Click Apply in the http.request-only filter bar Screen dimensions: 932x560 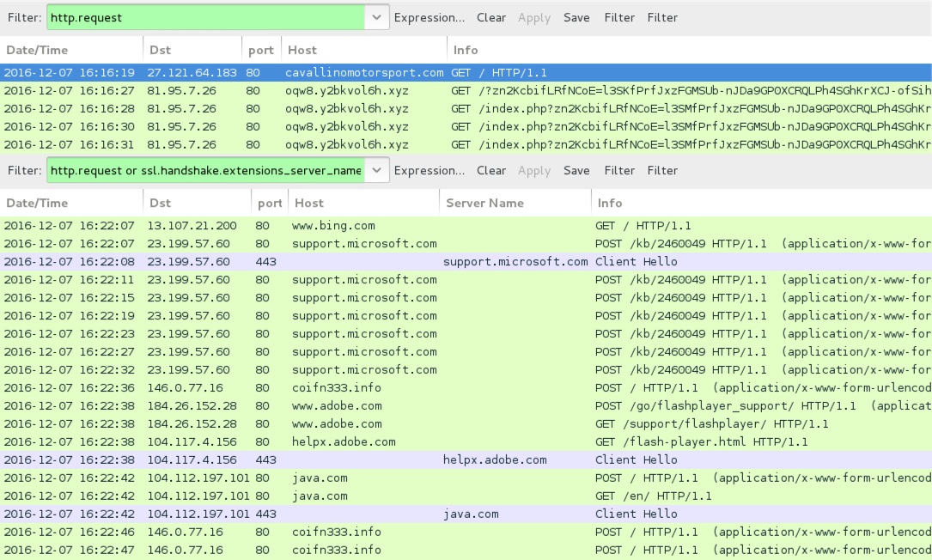(534, 18)
